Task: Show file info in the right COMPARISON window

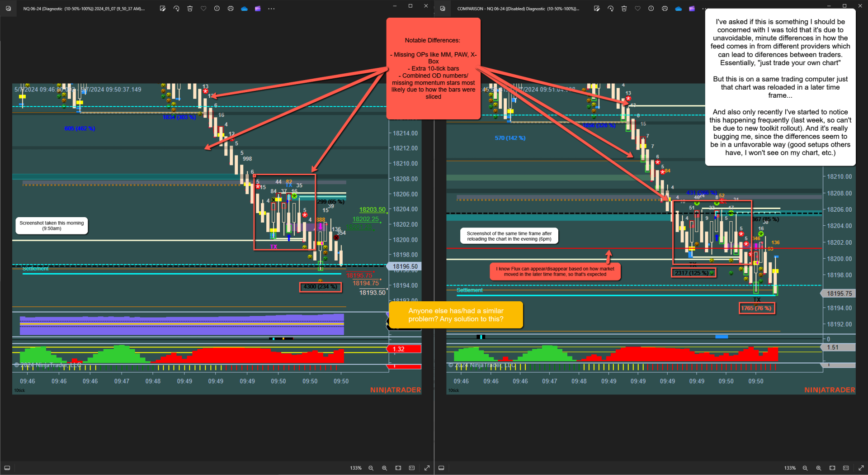Action: 651,9
